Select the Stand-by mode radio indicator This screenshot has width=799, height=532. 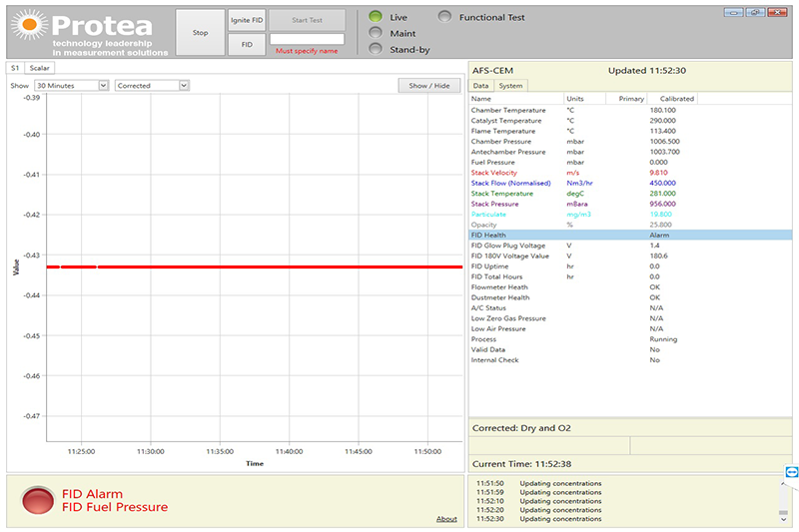point(376,49)
